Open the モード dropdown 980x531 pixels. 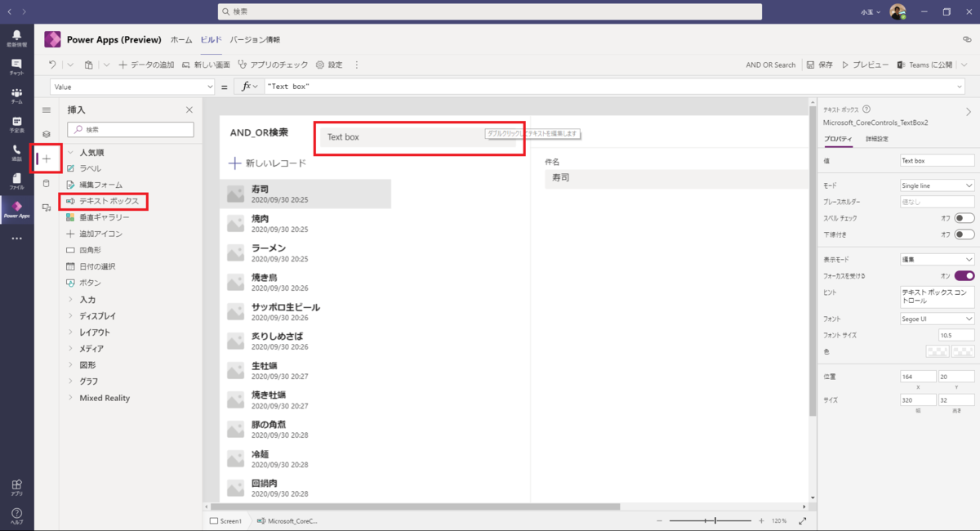[x=937, y=185]
